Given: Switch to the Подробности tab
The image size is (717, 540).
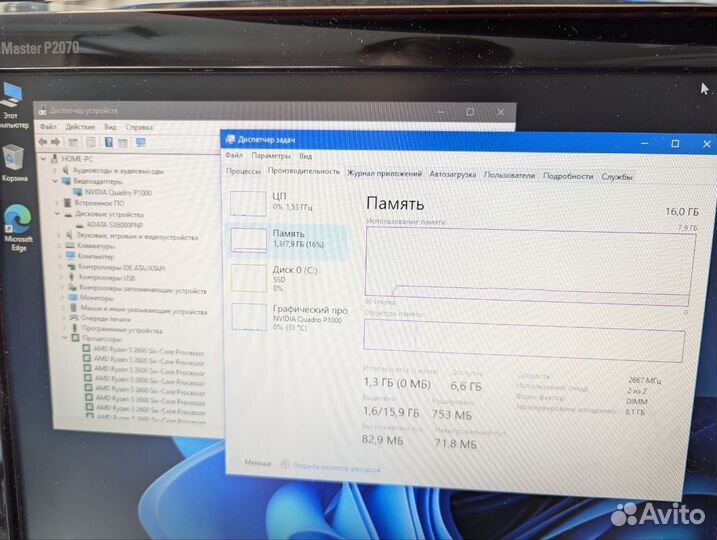Looking at the screenshot, I should tap(568, 176).
